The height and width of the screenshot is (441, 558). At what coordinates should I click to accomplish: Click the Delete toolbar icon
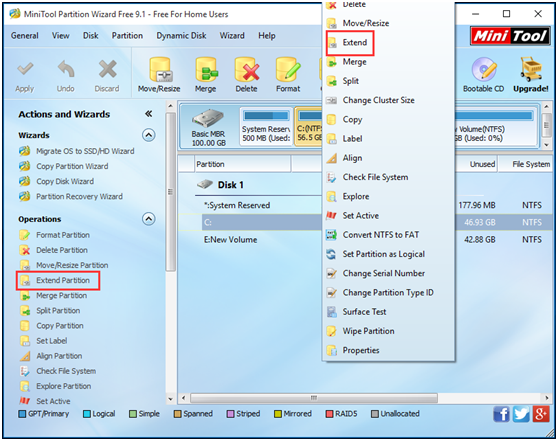coord(246,70)
